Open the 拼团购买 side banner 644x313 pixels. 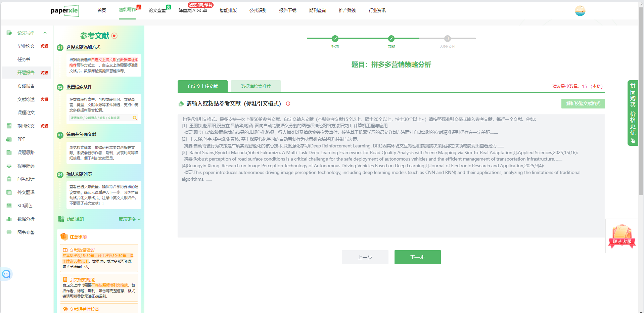click(633, 113)
